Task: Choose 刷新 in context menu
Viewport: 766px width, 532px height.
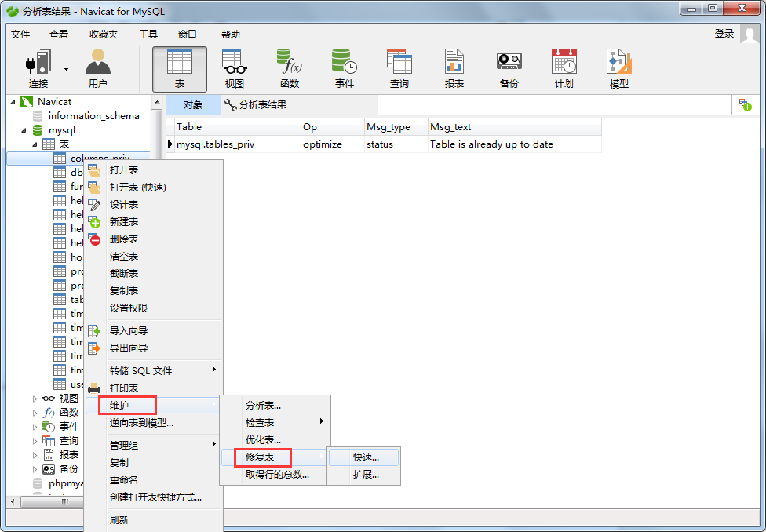Action: click(x=154, y=520)
